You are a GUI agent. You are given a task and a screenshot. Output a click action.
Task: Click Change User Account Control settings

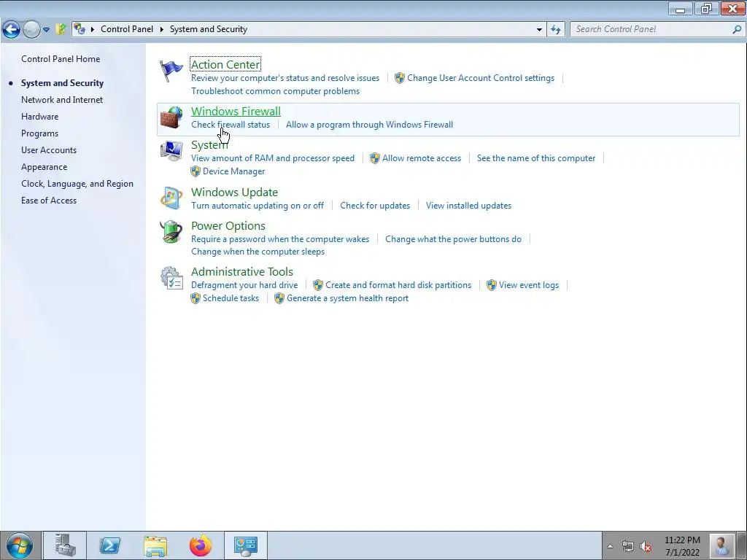[481, 78]
